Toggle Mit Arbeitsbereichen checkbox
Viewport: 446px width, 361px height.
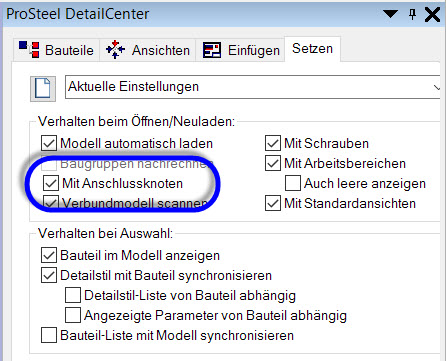273,163
